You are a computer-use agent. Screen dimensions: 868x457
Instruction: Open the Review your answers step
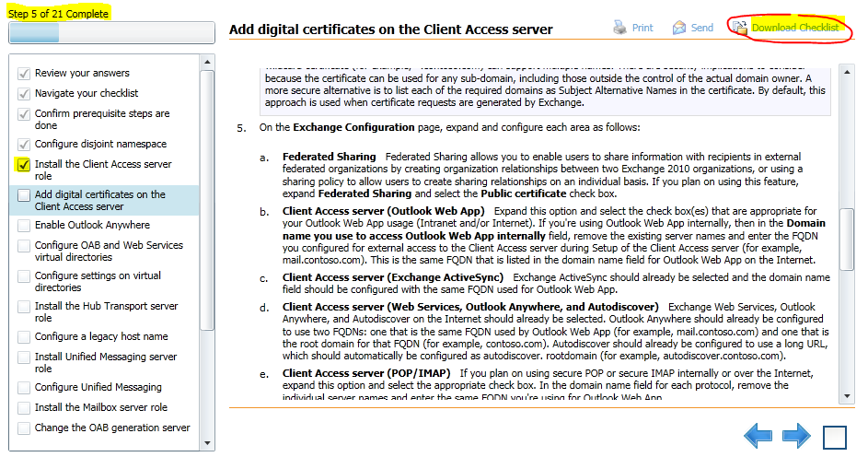coord(82,73)
